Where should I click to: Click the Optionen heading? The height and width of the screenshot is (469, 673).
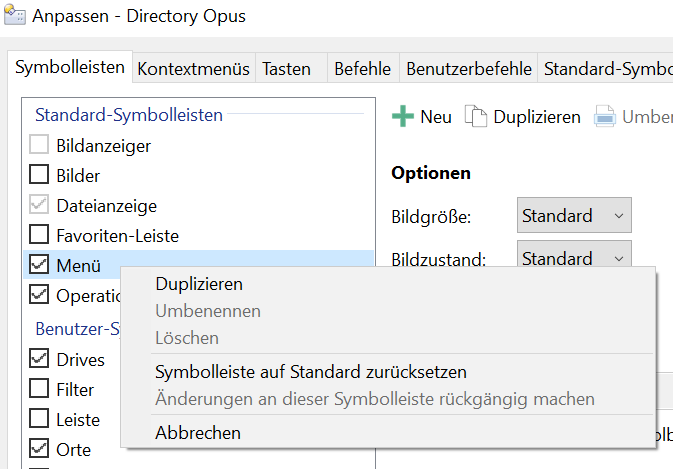click(431, 173)
